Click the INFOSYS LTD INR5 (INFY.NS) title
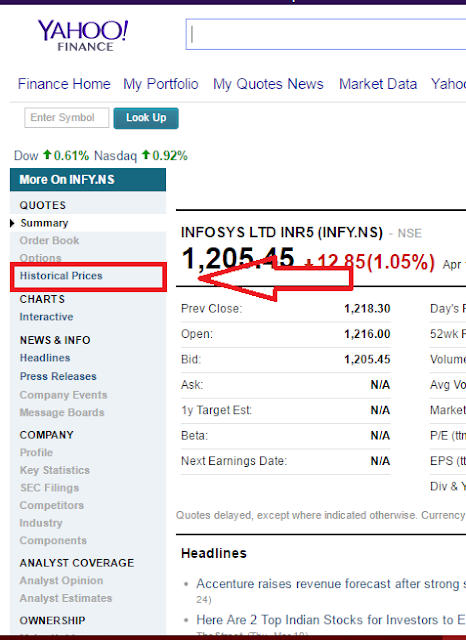The width and height of the screenshot is (466, 640). point(282,233)
